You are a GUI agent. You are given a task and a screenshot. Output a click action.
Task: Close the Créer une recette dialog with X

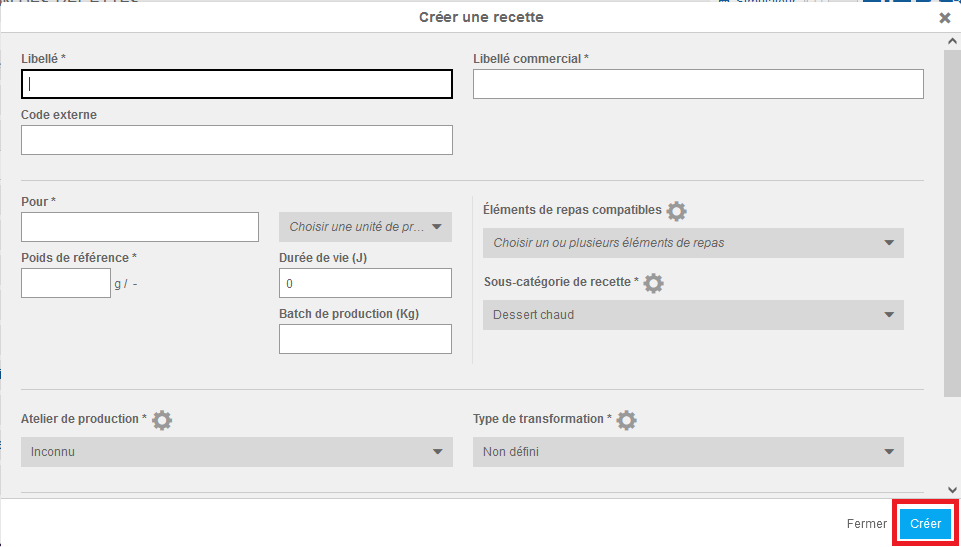(x=944, y=18)
